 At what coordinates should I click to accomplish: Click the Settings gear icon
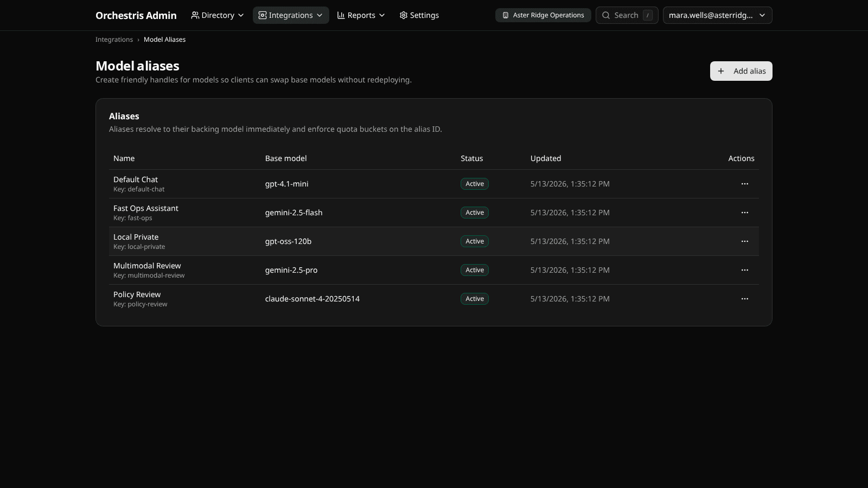403,15
